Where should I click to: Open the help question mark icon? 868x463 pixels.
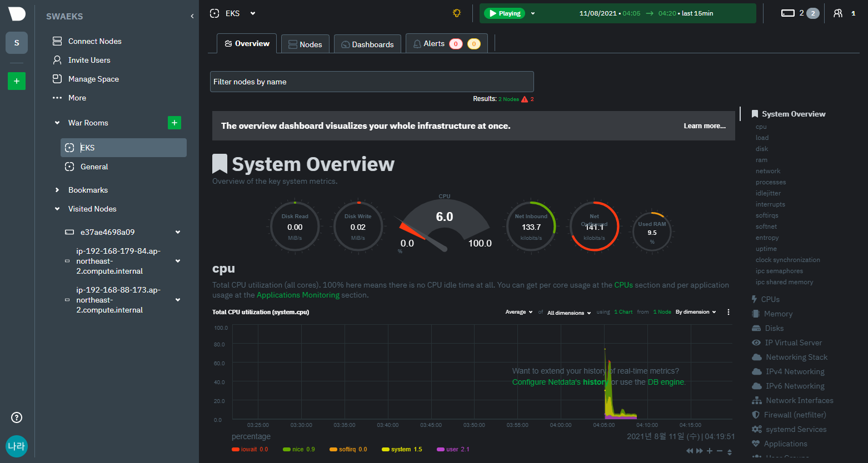(17, 417)
